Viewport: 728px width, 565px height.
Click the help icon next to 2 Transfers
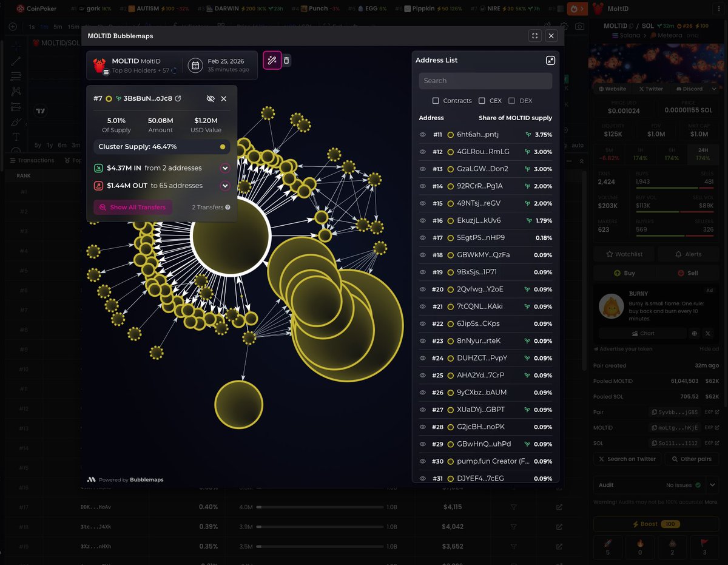(227, 208)
